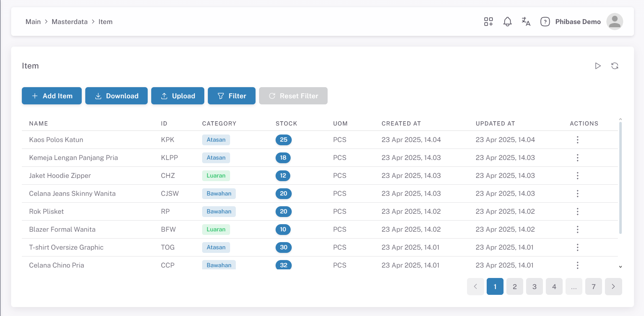The image size is (644, 316).
Task: Download the item list
Action: pyautogui.click(x=116, y=96)
